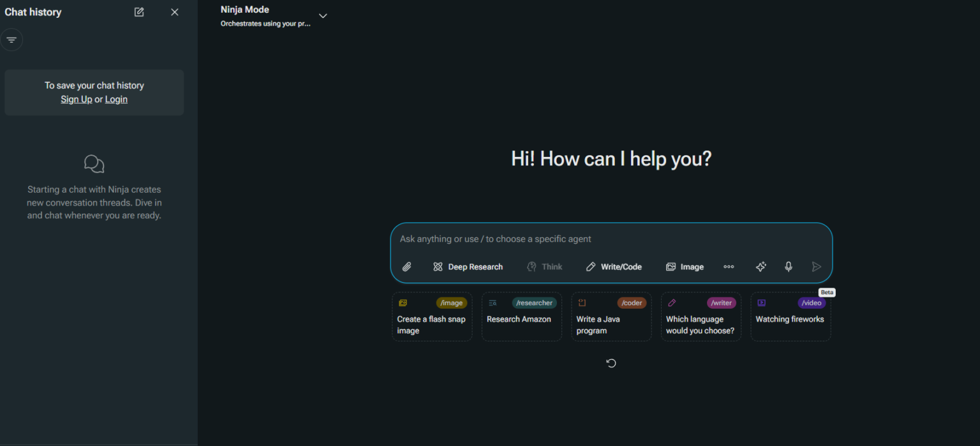This screenshot has height=446, width=980.
Task: Click the /coder agent badge
Action: click(631, 302)
